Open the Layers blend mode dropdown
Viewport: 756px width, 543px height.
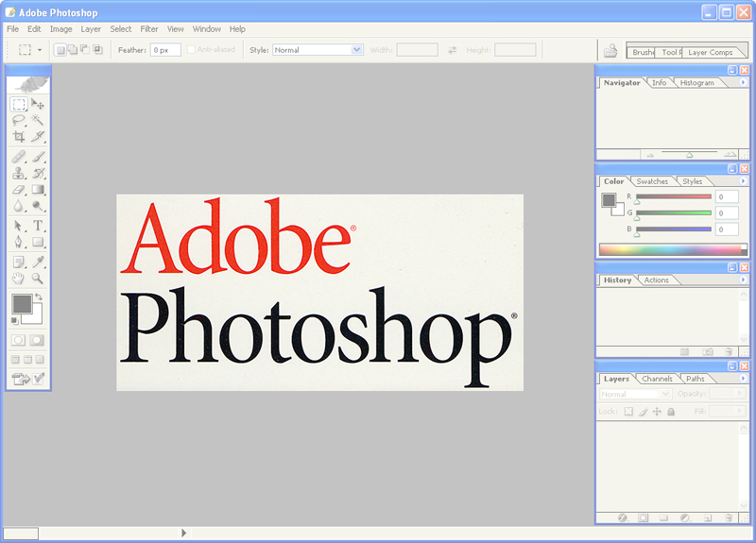pos(635,394)
